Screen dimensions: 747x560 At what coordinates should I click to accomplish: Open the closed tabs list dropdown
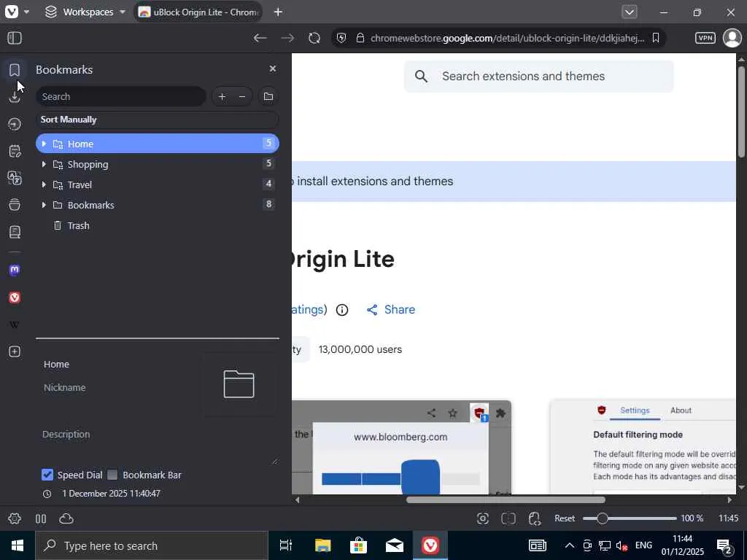[x=630, y=12]
